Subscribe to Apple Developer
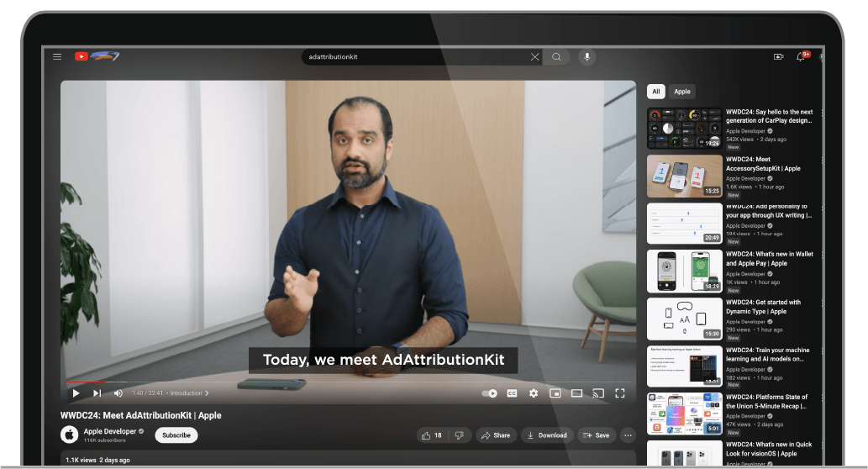Image resolution: width=868 pixels, height=469 pixels. pyautogui.click(x=176, y=435)
